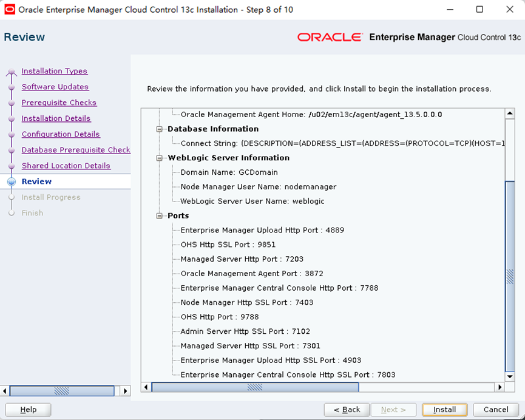Click the Configuration Details step bullet
This screenshot has height=420, width=525.
(12, 134)
